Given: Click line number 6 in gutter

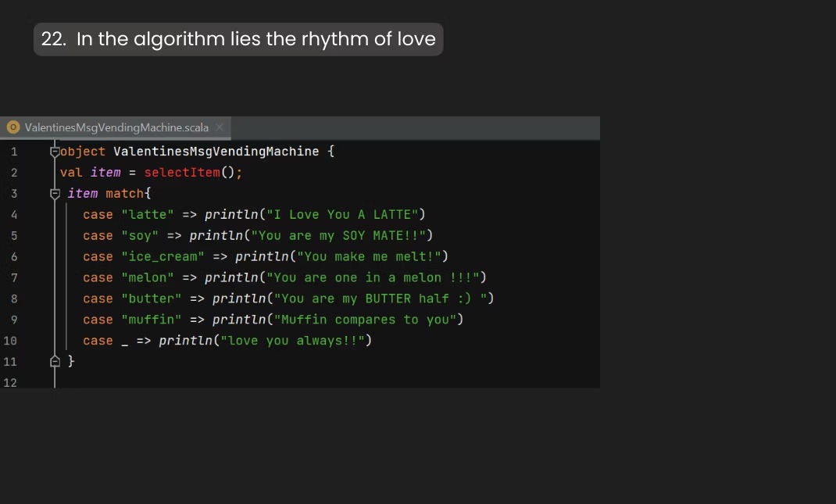Looking at the screenshot, I should (x=14, y=256).
